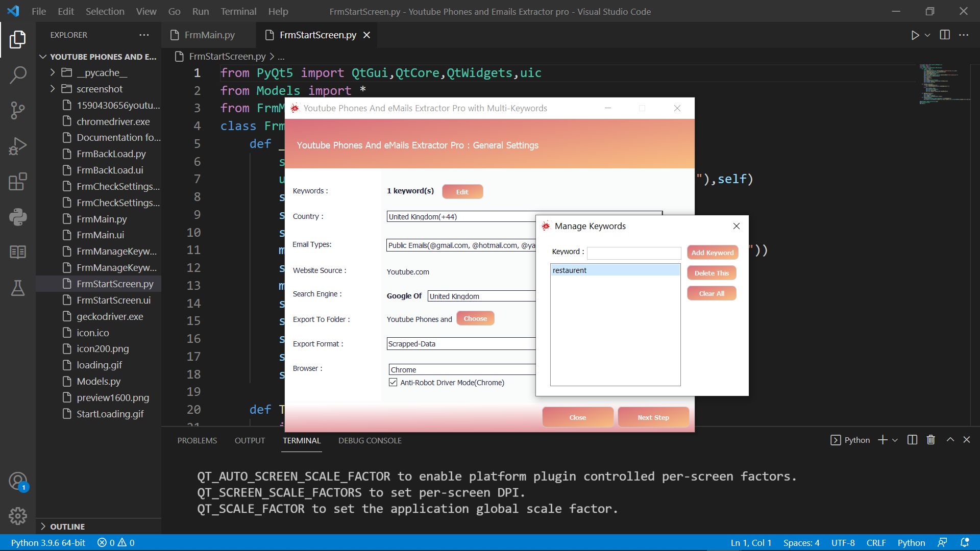
Task: Open the Testing flask view
Action: pos(18,288)
